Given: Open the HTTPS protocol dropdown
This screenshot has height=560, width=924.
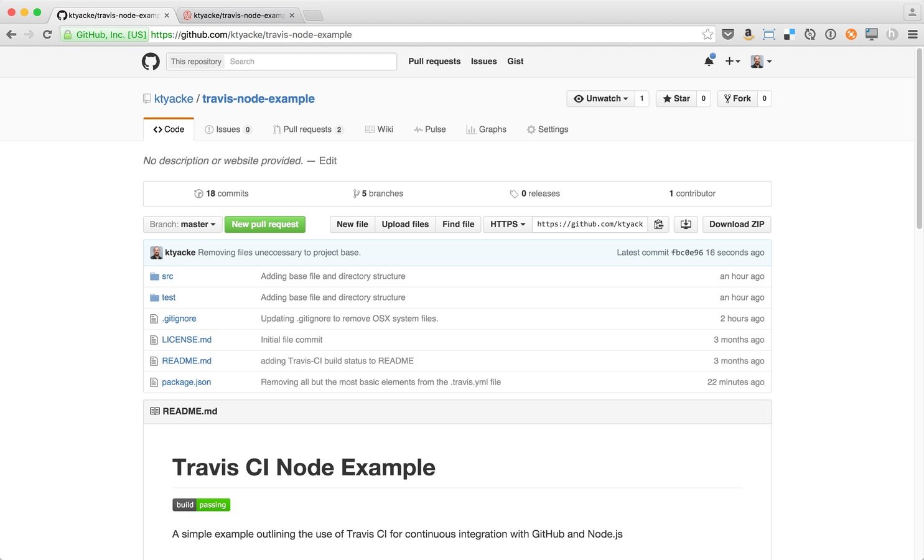Looking at the screenshot, I should pyautogui.click(x=508, y=224).
